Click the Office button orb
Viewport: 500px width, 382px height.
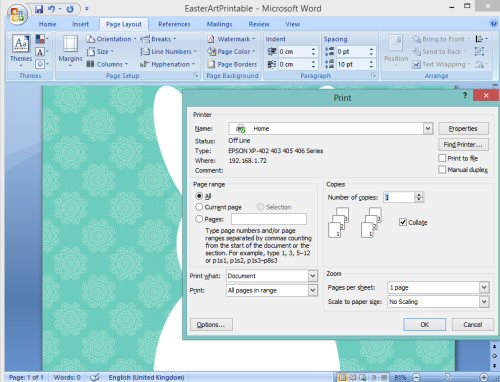(x=17, y=14)
